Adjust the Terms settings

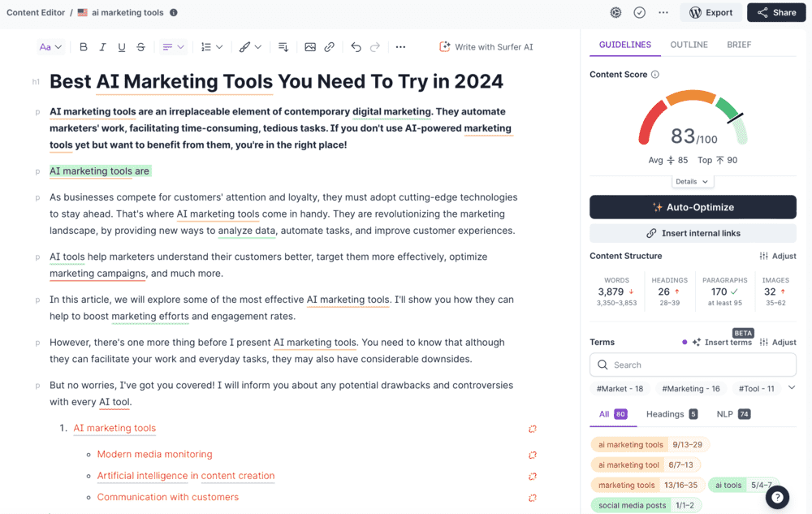tap(778, 342)
